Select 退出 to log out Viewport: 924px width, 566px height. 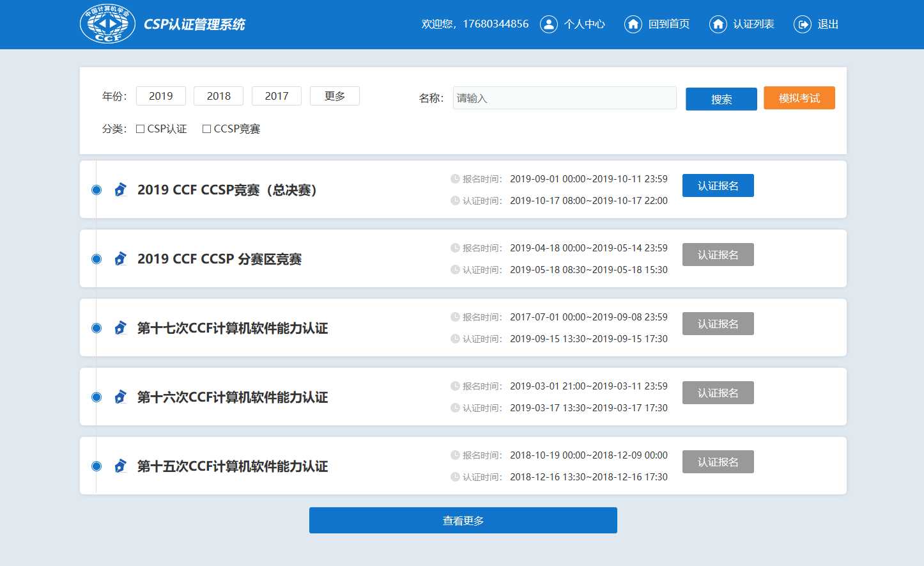click(x=828, y=24)
